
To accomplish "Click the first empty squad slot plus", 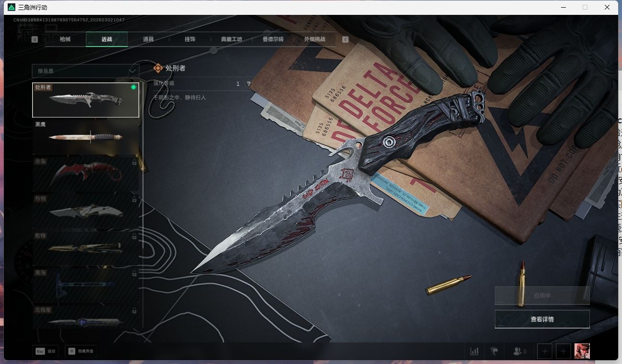I will tap(545, 351).
